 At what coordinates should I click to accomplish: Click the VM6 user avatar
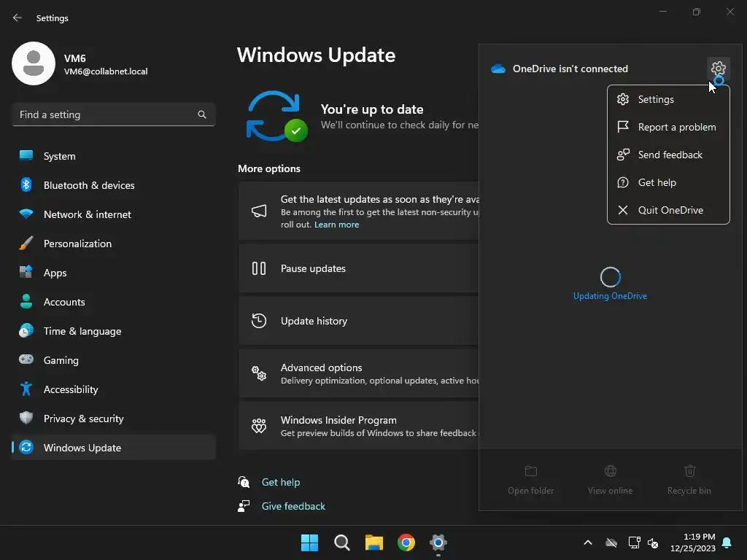coord(34,63)
